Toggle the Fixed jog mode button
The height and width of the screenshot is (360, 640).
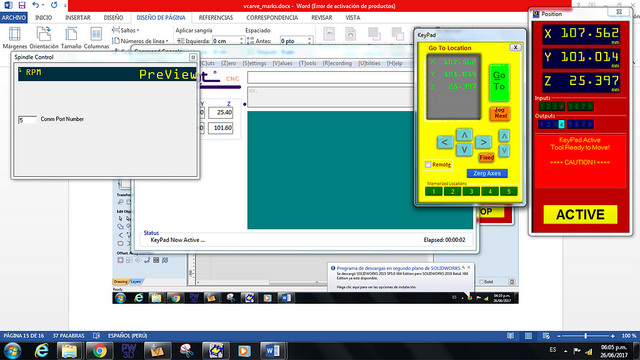coord(487,158)
